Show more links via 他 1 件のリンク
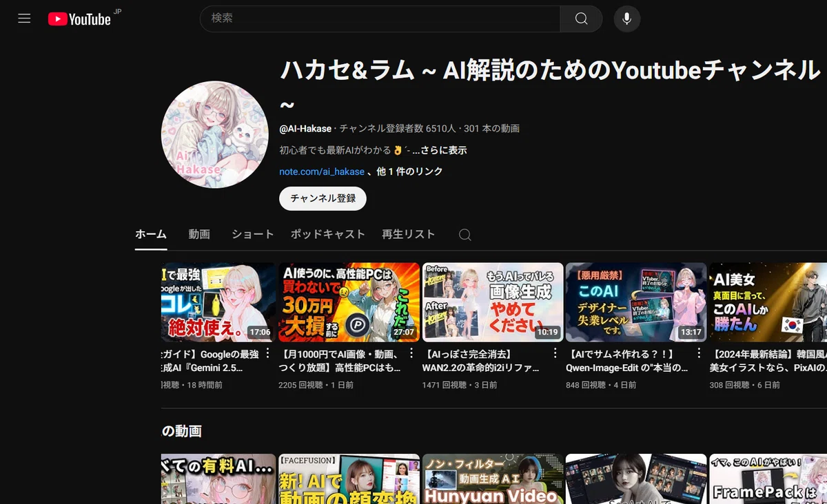The height and width of the screenshot is (504, 827). click(409, 171)
